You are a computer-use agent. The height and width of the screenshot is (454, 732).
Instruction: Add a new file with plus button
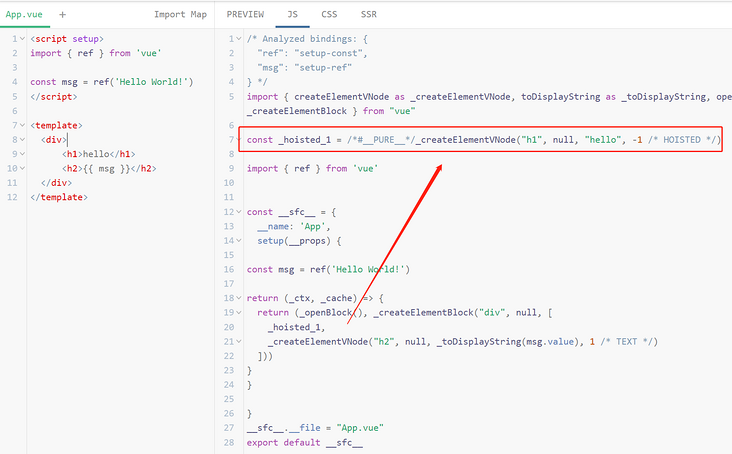coord(63,14)
